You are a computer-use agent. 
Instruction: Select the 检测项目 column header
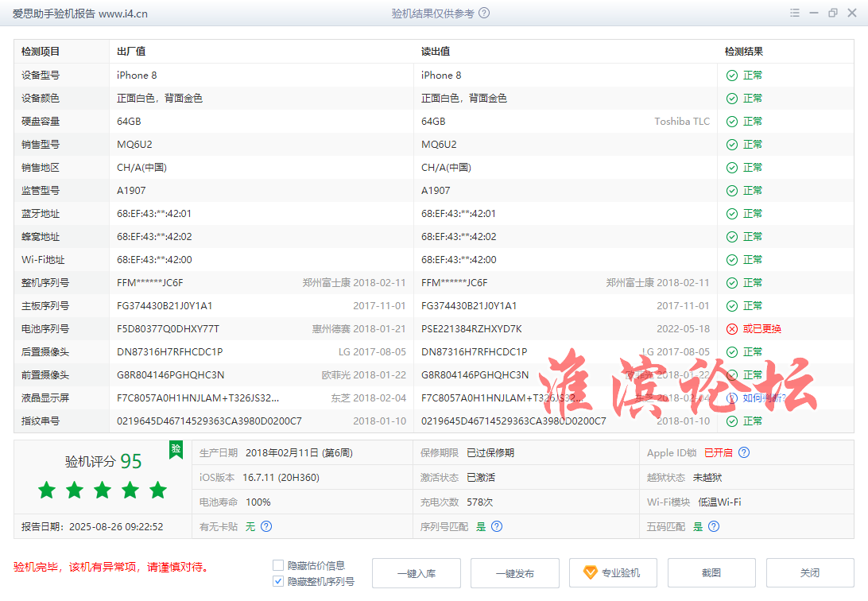(41, 52)
